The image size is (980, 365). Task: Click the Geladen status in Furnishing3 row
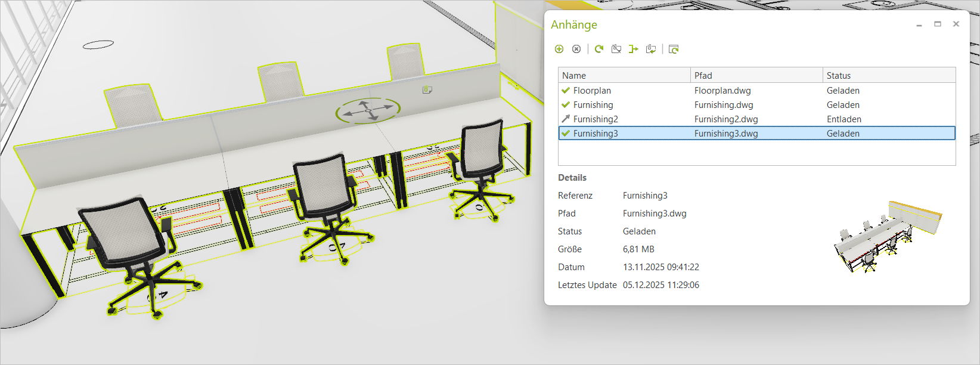pos(843,134)
